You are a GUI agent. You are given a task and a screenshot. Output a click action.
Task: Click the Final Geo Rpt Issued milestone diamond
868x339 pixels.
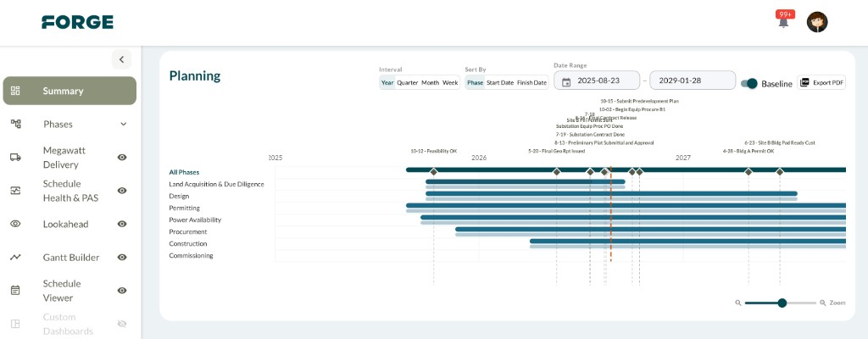click(556, 172)
